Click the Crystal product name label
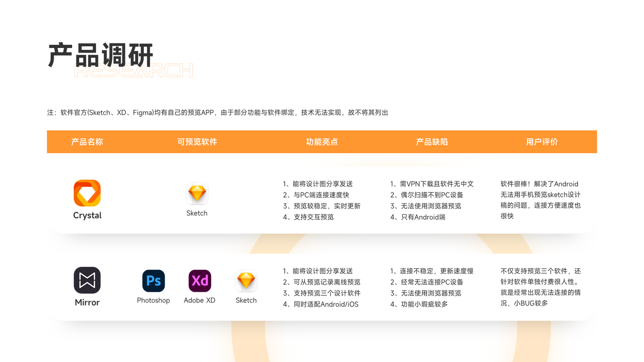The height and width of the screenshot is (362, 644). coord(87,215)
